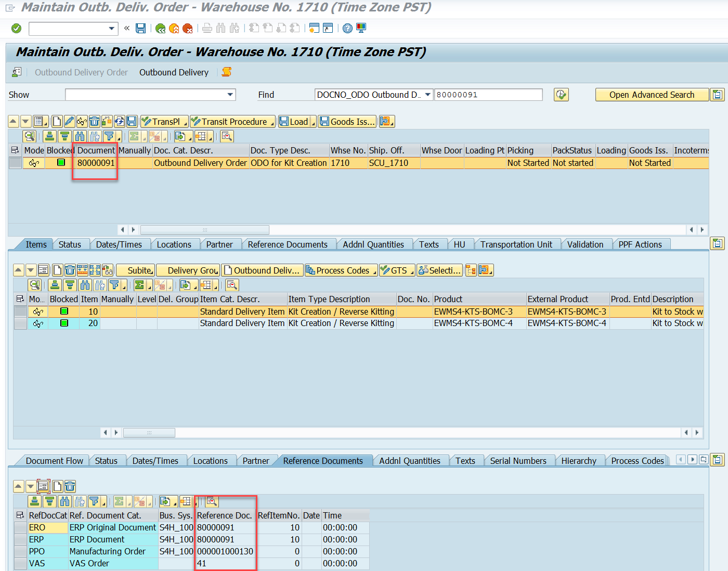Click Sort Descending icon above reference documents table
The width and height of the screenshot is (728, 571).
point(49,501)
